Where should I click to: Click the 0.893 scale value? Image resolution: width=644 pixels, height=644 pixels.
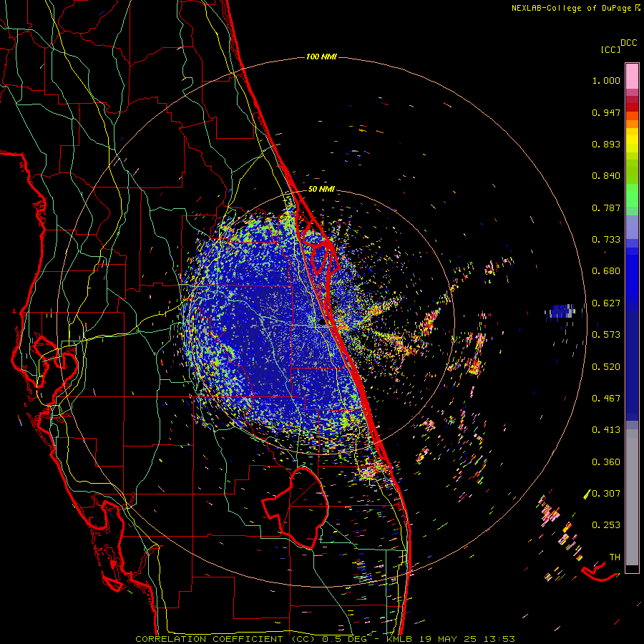(606, 144)
